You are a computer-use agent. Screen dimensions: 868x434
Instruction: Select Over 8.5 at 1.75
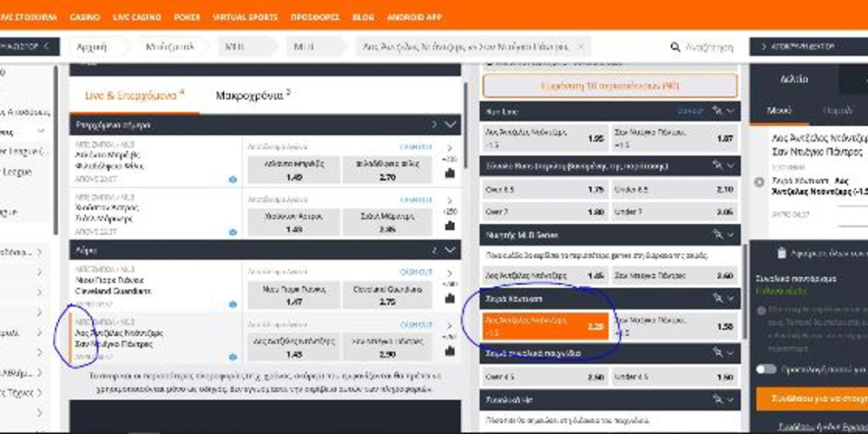tap(545, 189)
